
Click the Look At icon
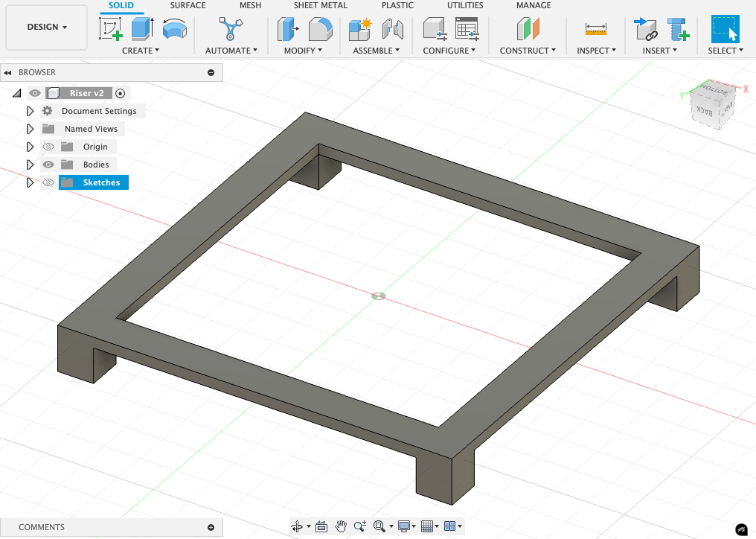coord(321,526)
